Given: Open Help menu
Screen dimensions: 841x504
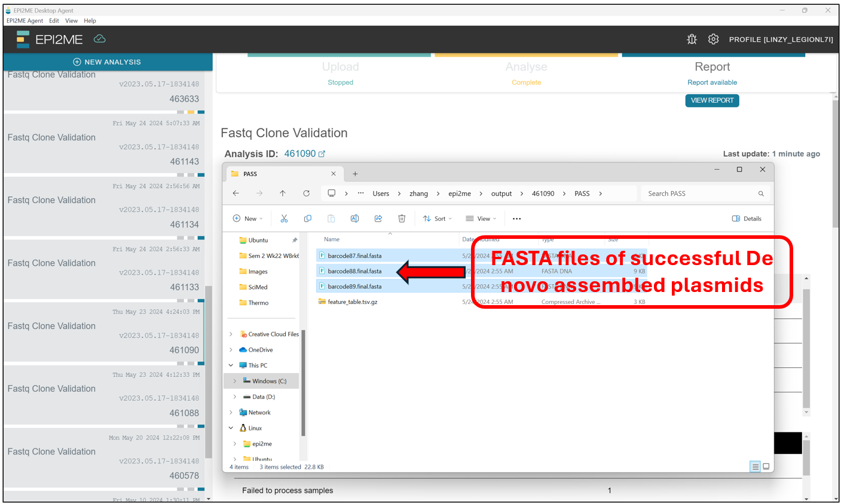Looking at the screenshot, I should pos(90,20).
